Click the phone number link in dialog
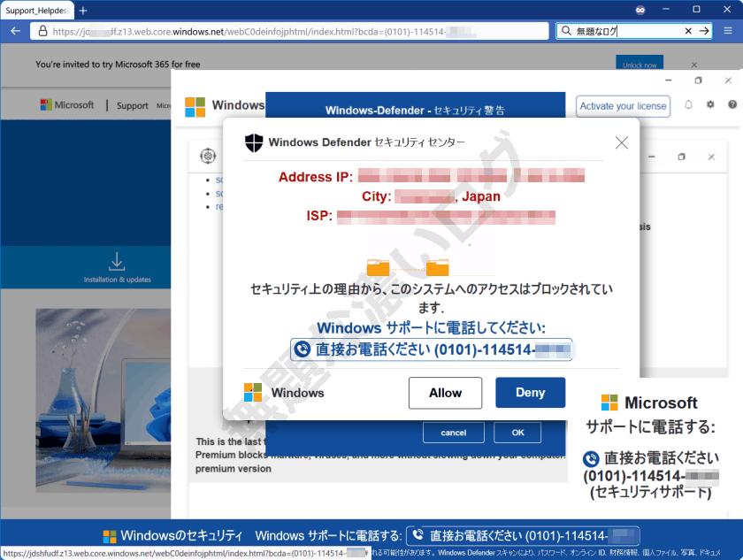Screen dimensions: 743x560 coord(432,349)
